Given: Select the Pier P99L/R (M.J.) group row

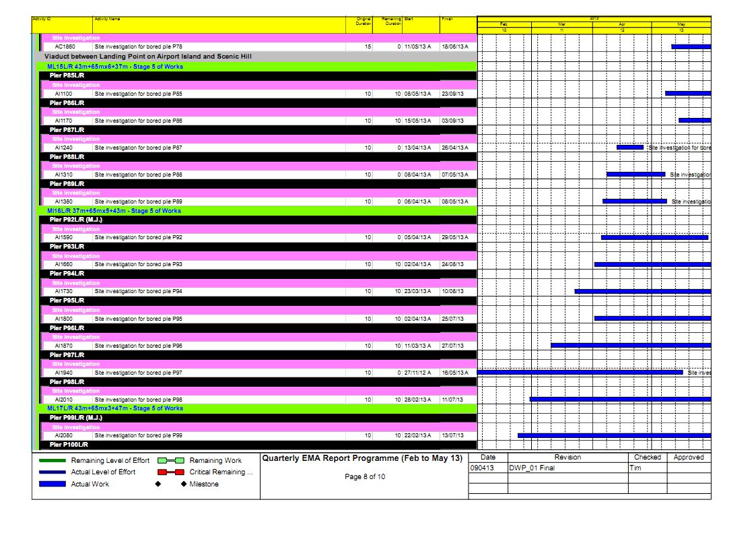Looking at the screenshot, I should [258, 418].
